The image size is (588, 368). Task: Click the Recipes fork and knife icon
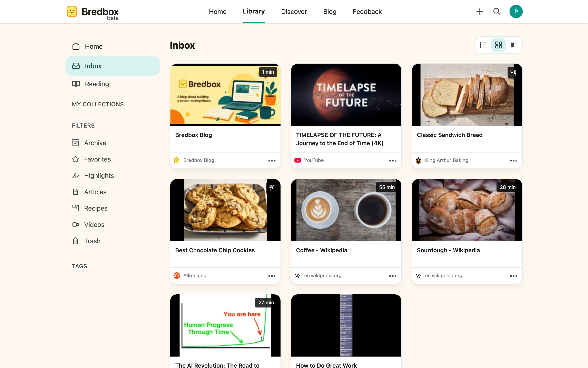coord(76,208)
